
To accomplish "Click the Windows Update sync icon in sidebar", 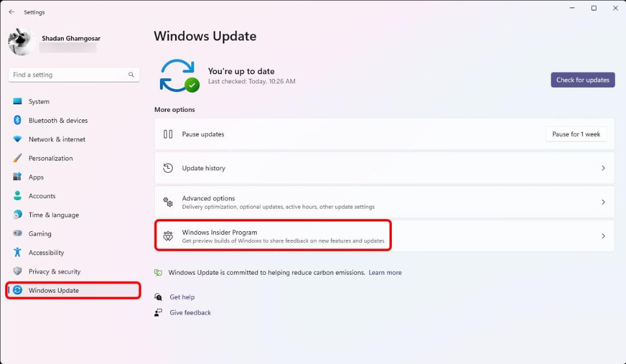I will [17, 290].
